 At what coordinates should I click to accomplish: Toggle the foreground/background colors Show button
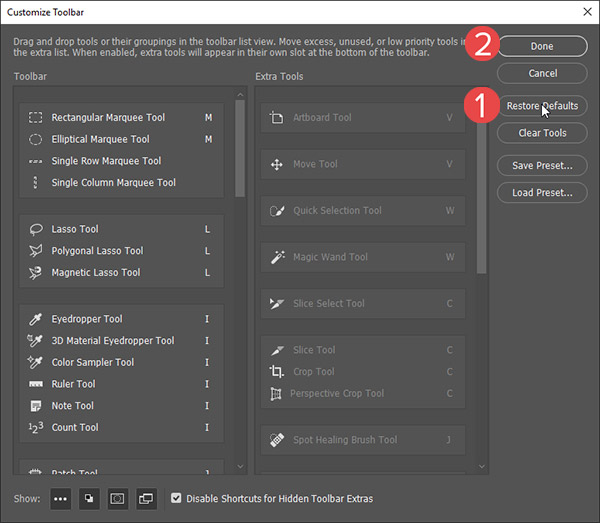[89, 498]
